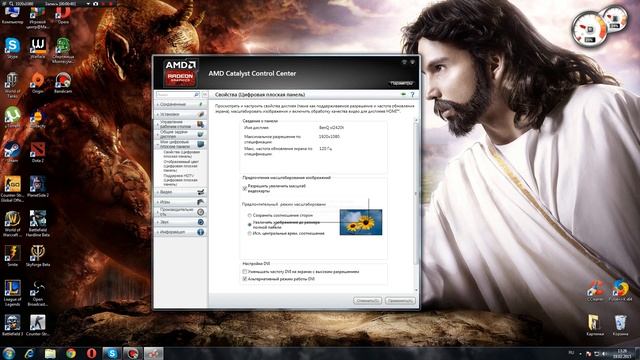Click the button right of search box
The height and width of the screenshot is (360, 640).
[204, 95]
